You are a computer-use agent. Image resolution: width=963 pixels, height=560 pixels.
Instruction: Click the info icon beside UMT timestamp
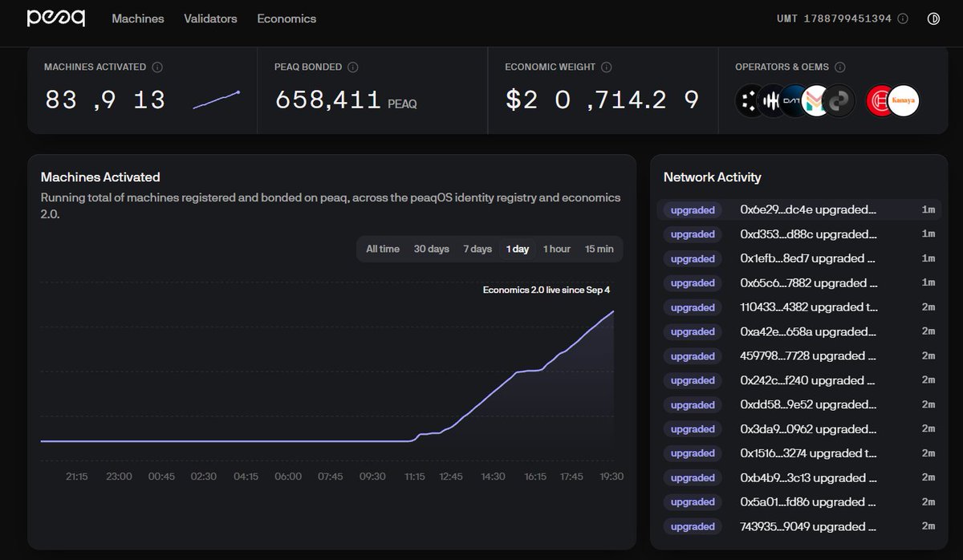903,18
